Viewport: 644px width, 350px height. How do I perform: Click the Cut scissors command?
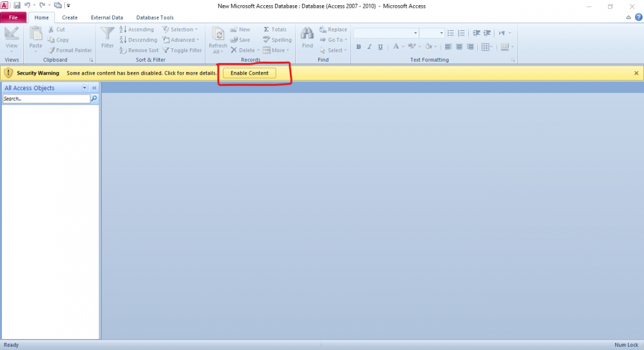pos(57,30)
